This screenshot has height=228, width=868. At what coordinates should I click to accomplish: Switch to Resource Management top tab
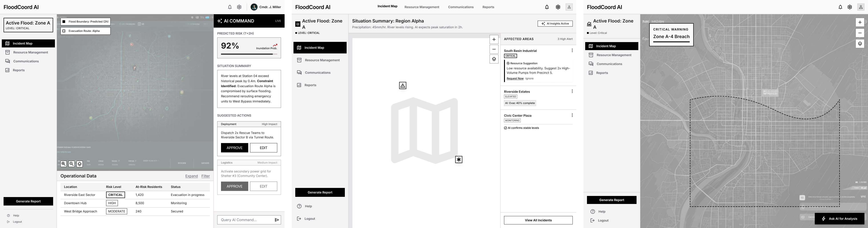(422, 7)
